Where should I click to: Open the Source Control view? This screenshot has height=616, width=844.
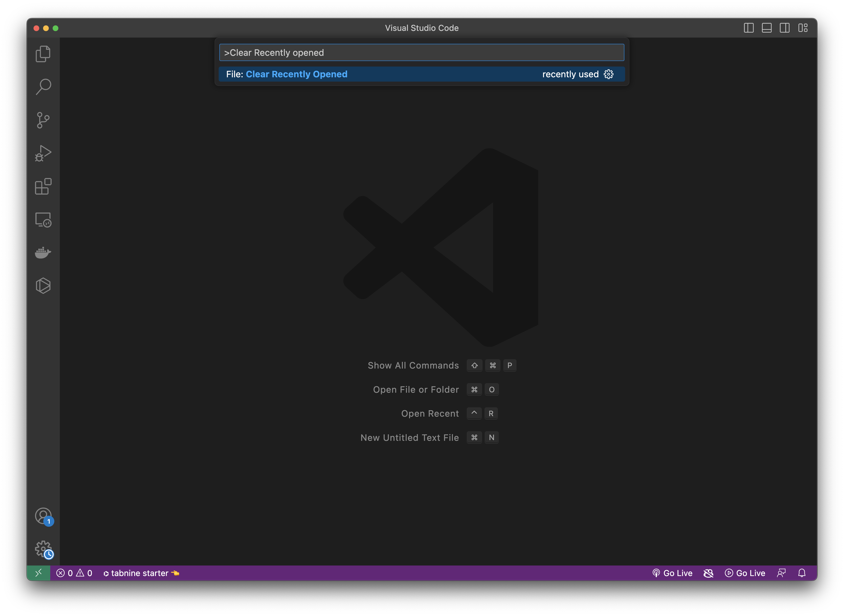[x=43, y=120]
